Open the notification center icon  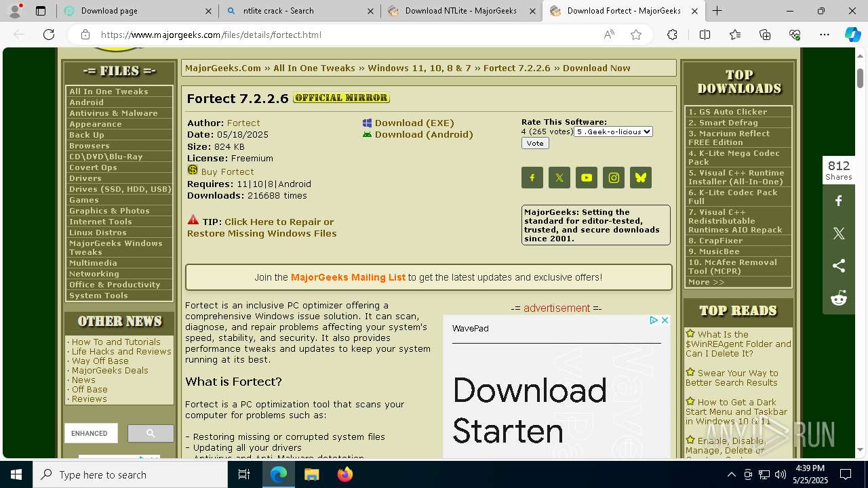(846, 474)
